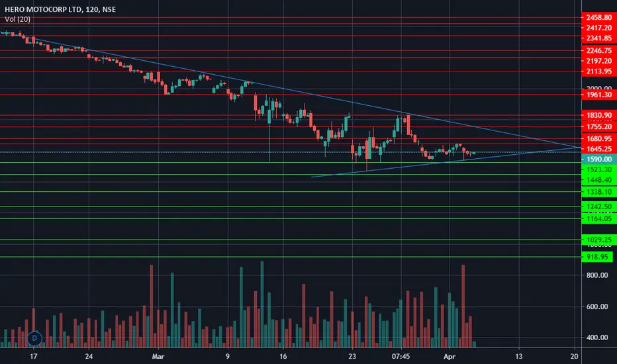Select the 1338.10 green support label

point(599,192)
